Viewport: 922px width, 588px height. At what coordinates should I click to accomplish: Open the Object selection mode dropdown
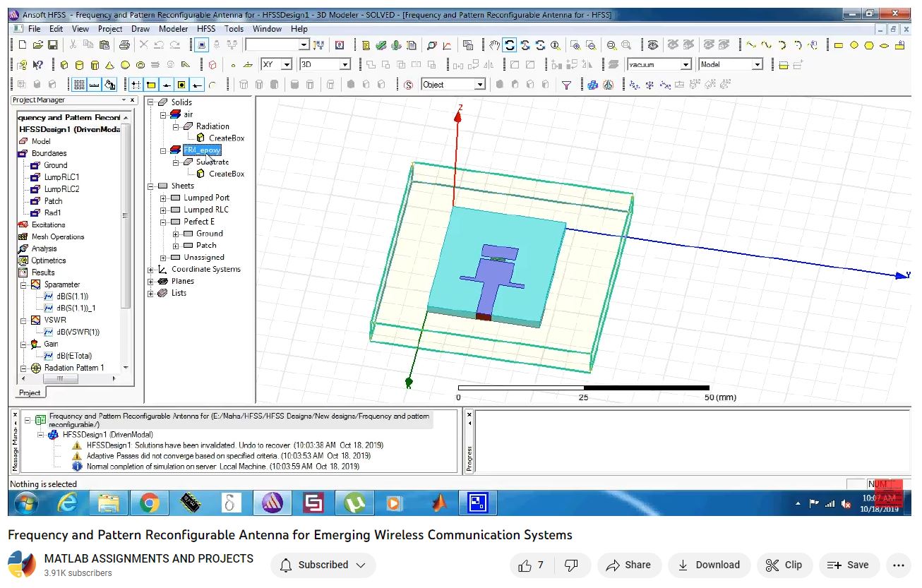pyautogui.click(x=453, y=85)
